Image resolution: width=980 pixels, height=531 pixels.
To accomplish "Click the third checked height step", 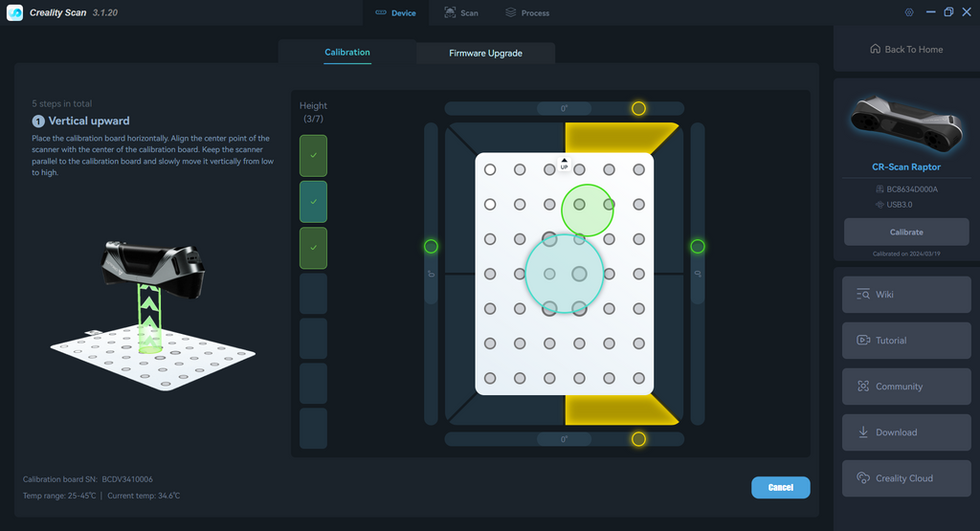I will 313,248.
